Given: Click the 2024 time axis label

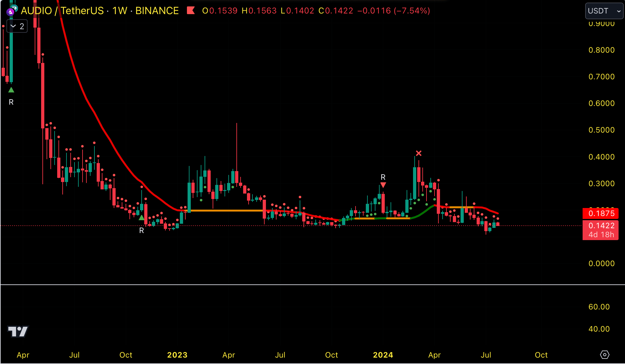Looking at the screenshot, I should 383,355.
